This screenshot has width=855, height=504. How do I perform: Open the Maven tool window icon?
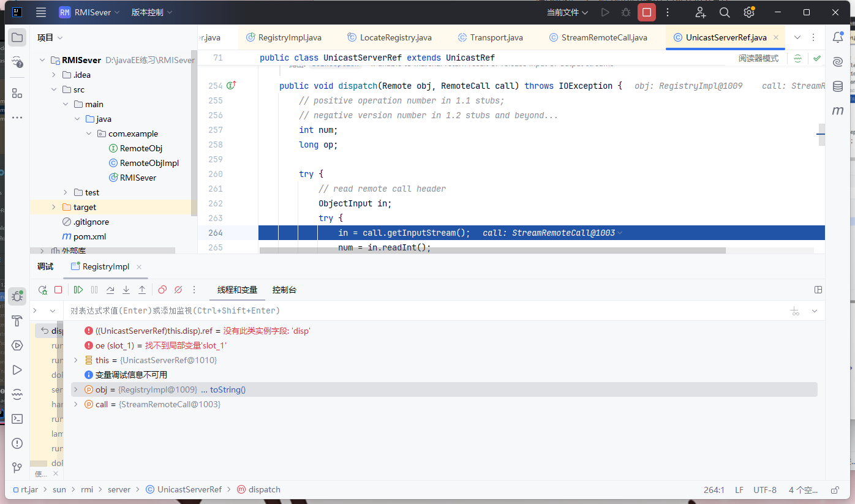click(x=837, y=111)
